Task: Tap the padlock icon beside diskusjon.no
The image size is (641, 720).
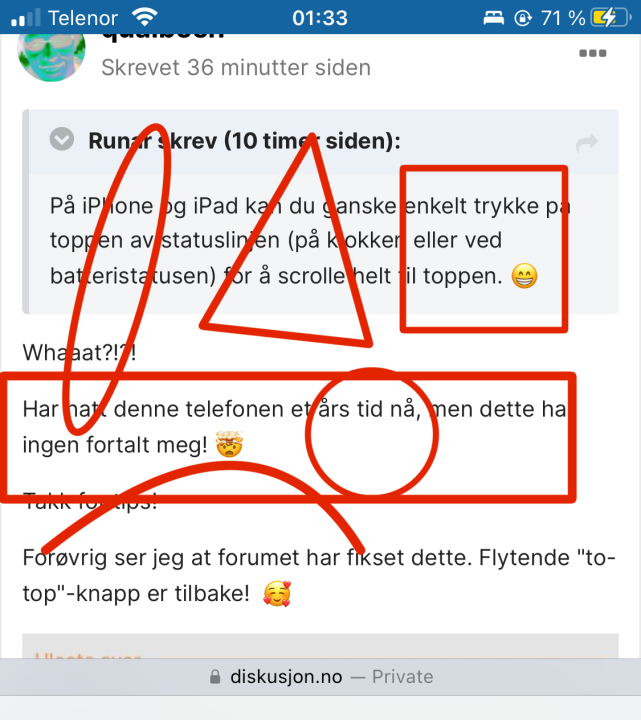Action: point(215,677)
